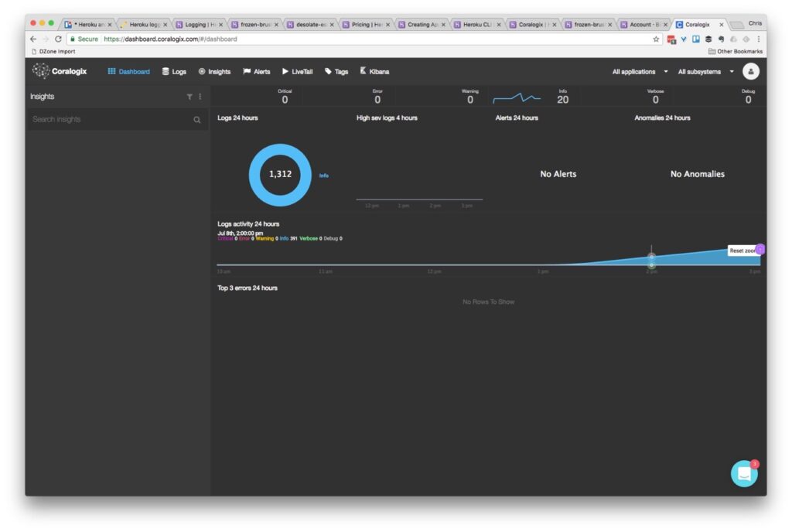The width and height of the screenshot is (792, 532).
Task: Switch to the Pricing browser tab
Action: click(367, 24)
